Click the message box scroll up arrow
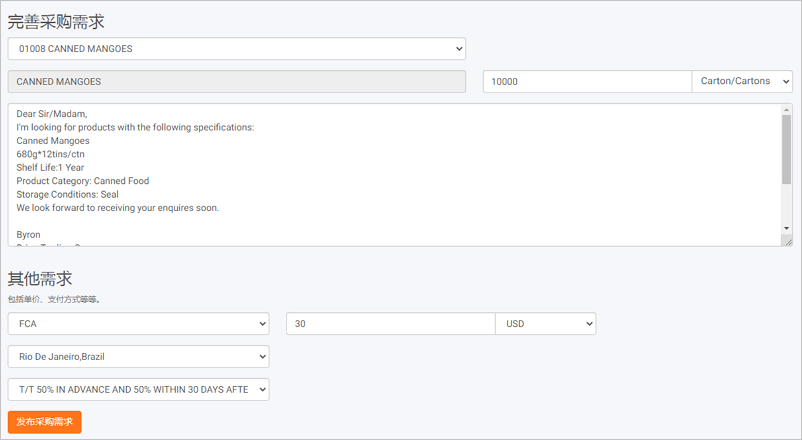Viewport: 802px width, 440px height. (x=787, y=110)
